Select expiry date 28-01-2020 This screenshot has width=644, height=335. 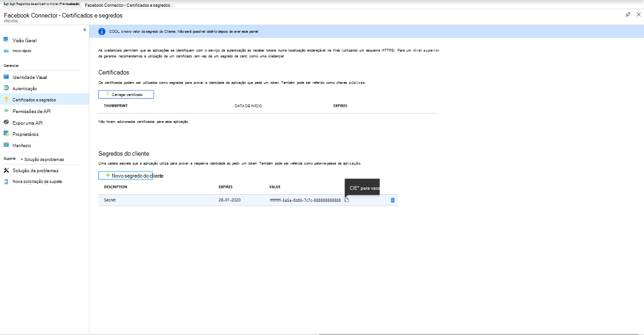pyautogui.click(x=229, y=200)
